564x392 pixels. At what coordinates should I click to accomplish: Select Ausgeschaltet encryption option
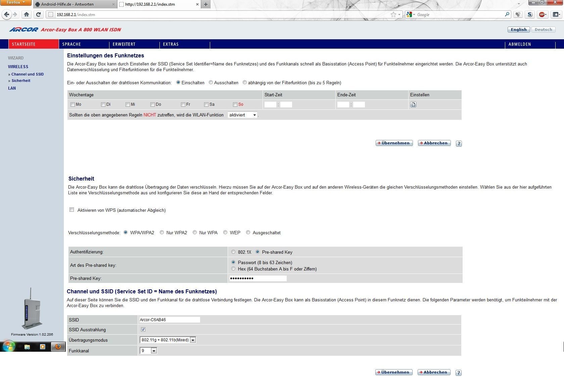(248, 232)
